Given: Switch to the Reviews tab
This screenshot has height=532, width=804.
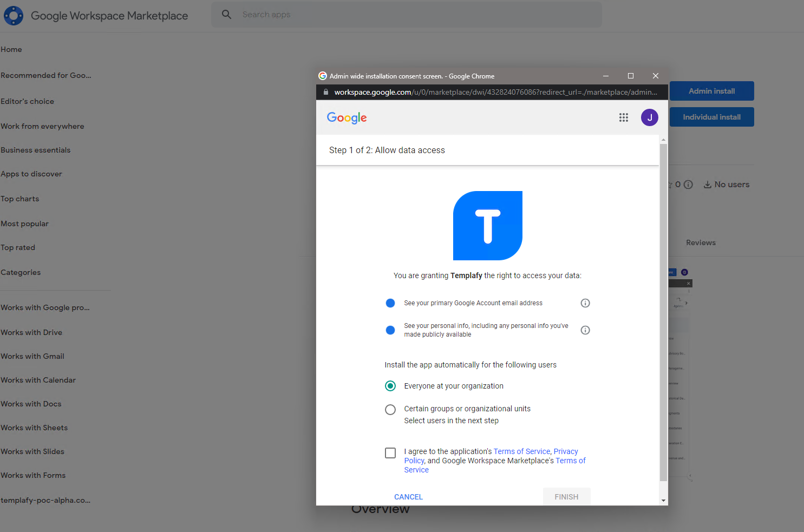Looking at the screenshot, I should tap(700, 242).
